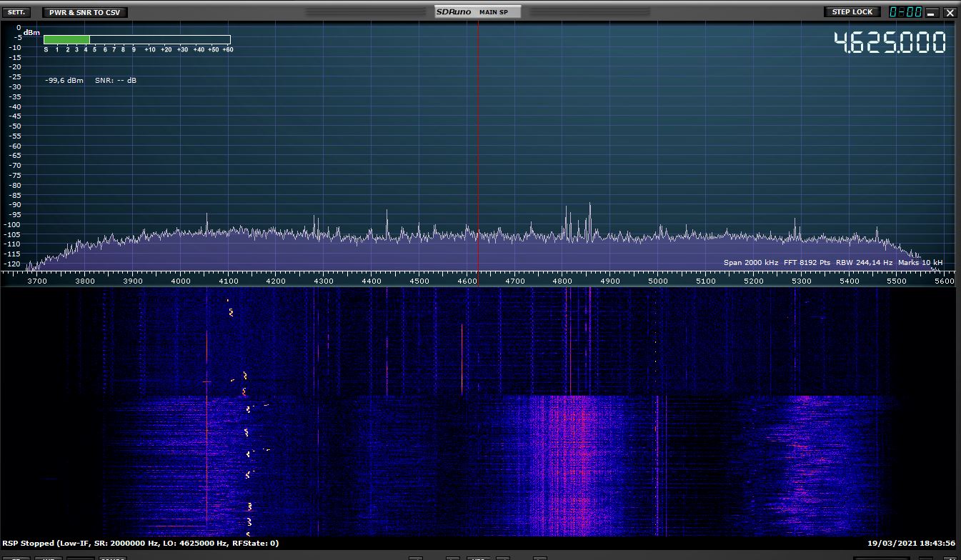Screen dimensions: 961x560
Task: Minimize the SDRuno Main SP window
Action: coord(931,13)
